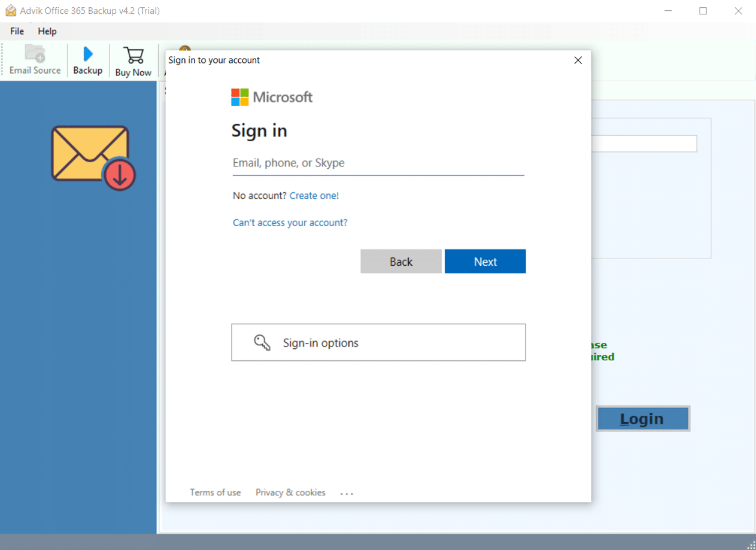
Task: Open the File menu
Action: [x=17, y=31]
